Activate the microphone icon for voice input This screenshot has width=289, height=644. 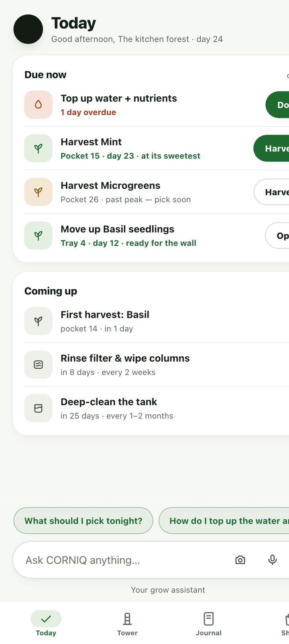click(x=272, y=560)
